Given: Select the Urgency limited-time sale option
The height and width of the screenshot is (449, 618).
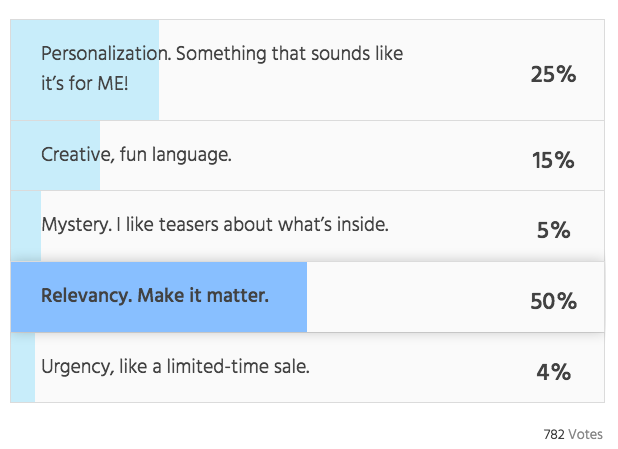Looking at the screenshot, I should click(307, 367).
